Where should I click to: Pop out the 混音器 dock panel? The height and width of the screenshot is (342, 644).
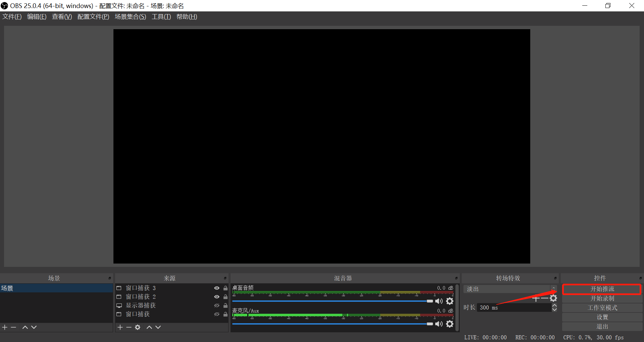tap(456, 278)
